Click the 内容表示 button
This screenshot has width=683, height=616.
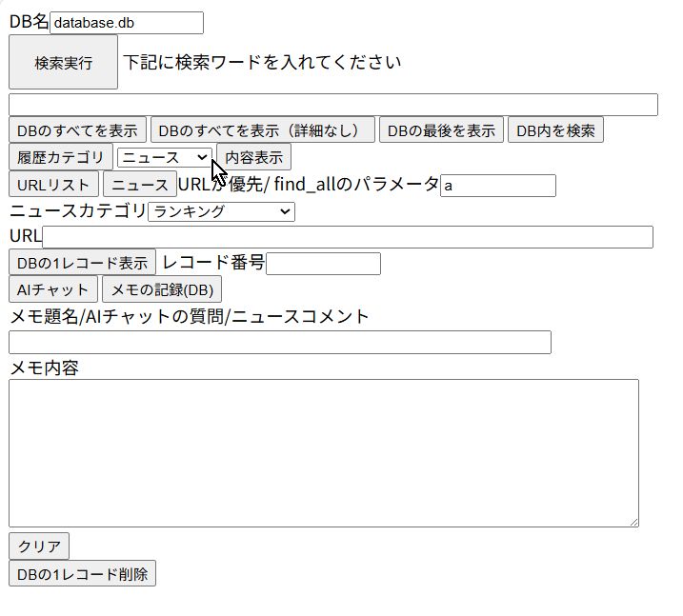[x=253, y=157]
